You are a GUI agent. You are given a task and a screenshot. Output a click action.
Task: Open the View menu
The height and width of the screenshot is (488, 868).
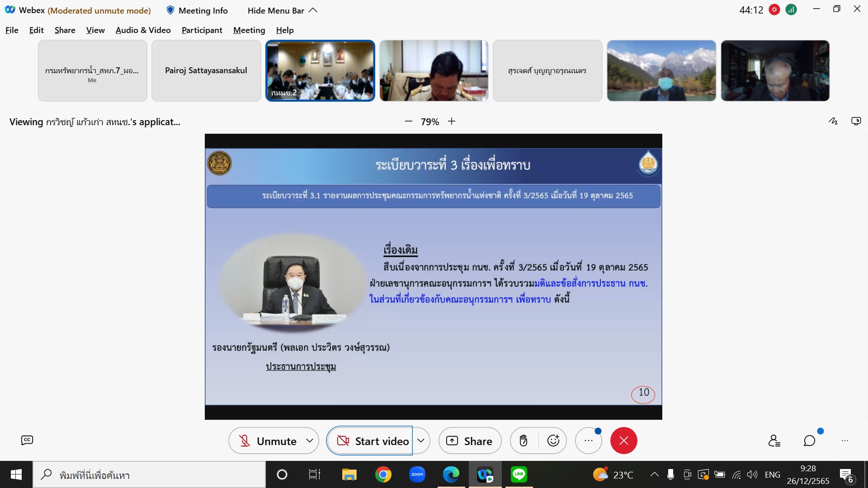tap(95, 30)
